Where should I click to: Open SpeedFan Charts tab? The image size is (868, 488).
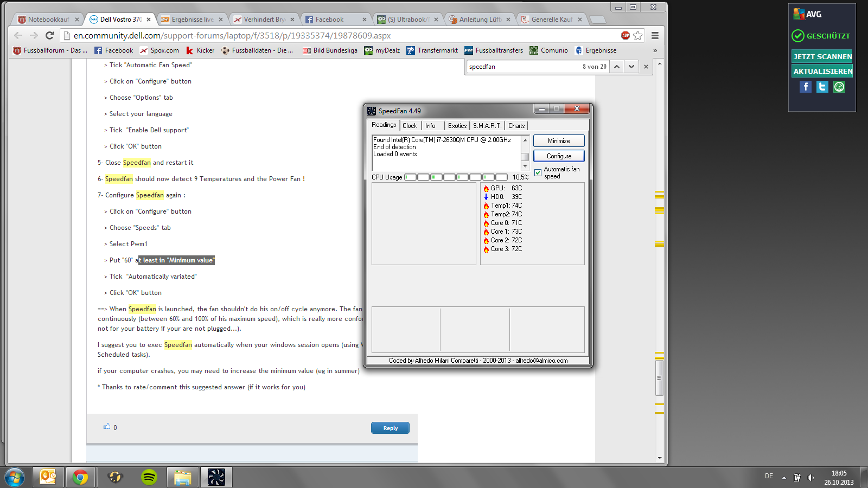516,126
